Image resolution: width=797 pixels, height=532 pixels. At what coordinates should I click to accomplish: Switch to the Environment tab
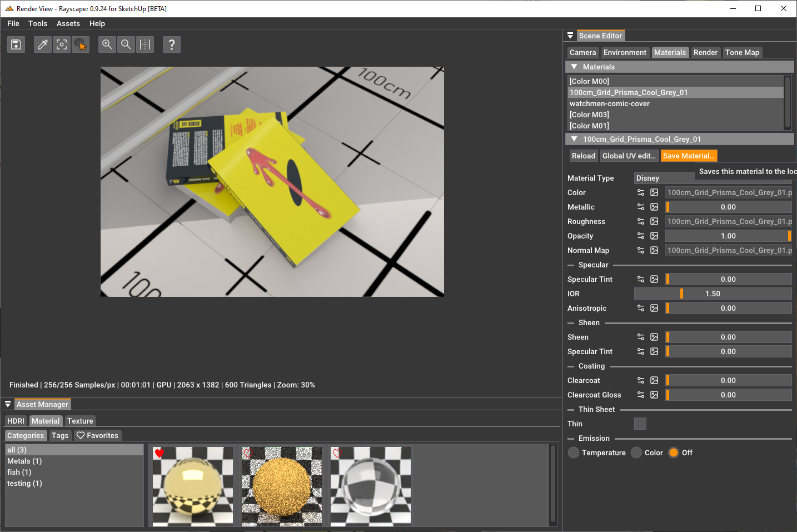pos(625,52)
